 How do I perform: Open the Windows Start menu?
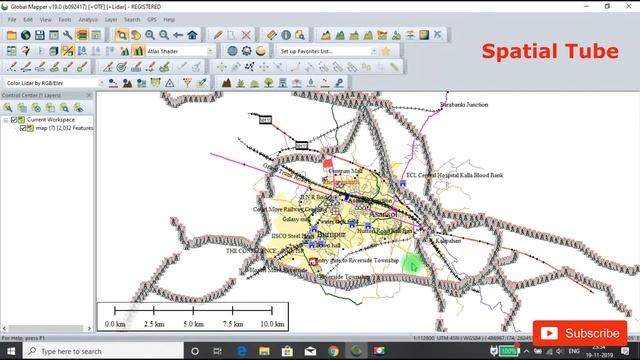coord(11,351)
